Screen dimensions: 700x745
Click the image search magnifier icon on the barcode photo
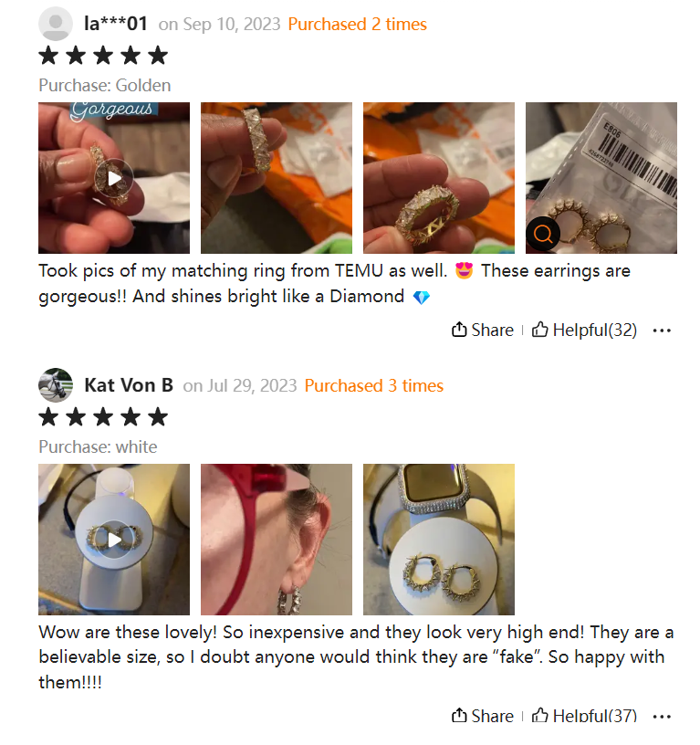click(543, 235)
